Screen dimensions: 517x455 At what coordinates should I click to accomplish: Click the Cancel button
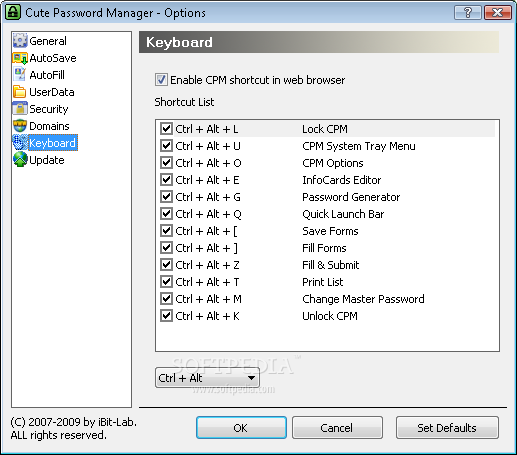pos(337,428)
